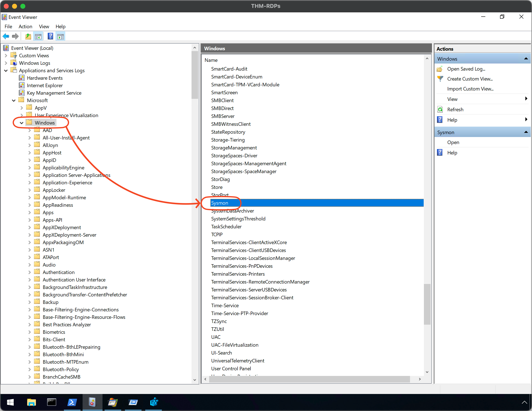
Task: Click the center list horizontal scroll-right arrow
Action: click(x=420, y=379)
